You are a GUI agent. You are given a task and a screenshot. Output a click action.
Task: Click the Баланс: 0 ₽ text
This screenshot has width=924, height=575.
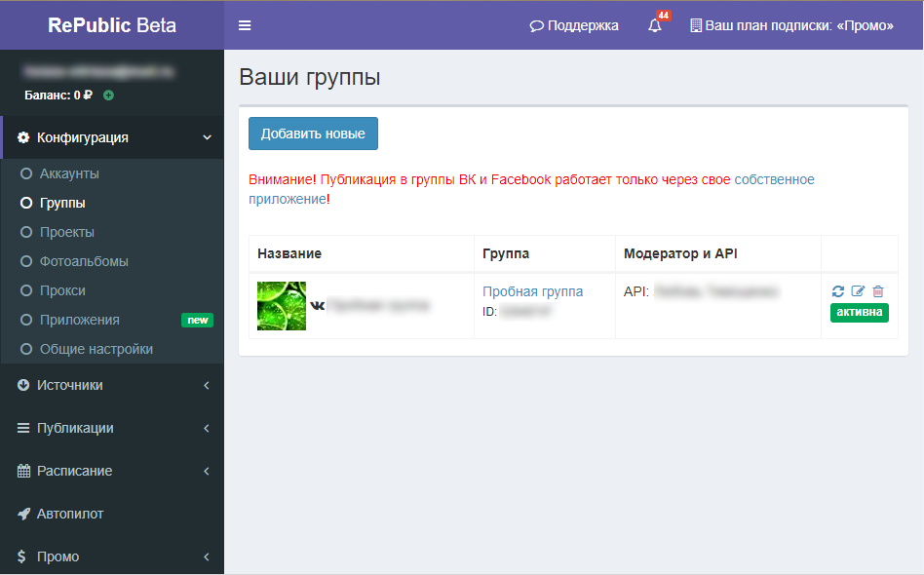(x=58, y=95)
